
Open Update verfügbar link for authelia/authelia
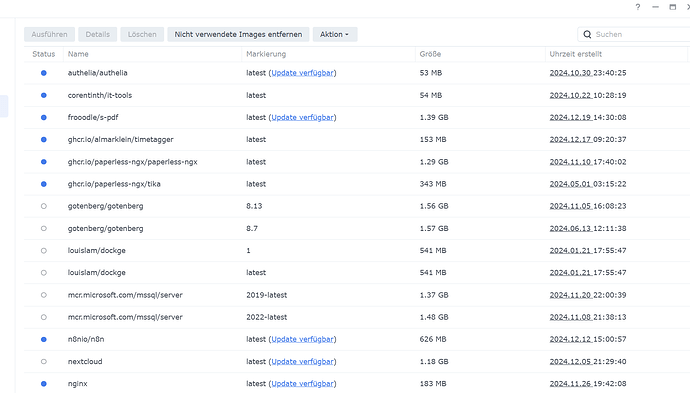pyautogui.click(x=302, y=73)
